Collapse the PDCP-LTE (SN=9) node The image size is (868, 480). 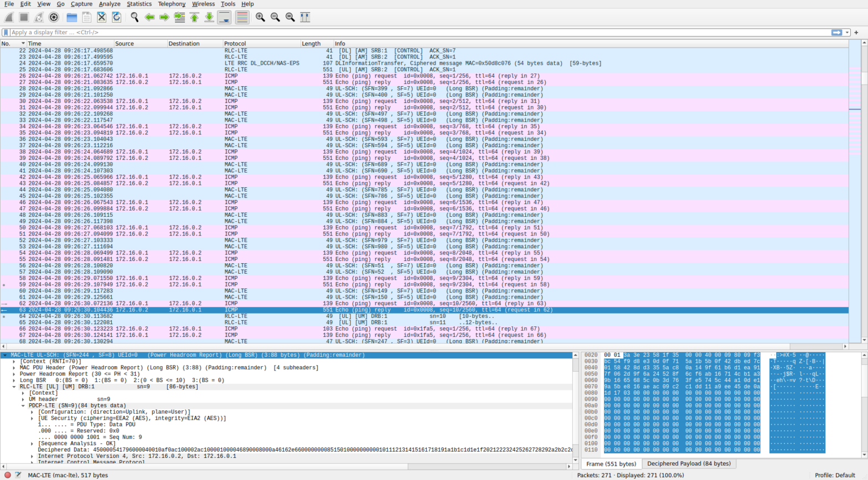pyautogui.click(x=23, y=405)
